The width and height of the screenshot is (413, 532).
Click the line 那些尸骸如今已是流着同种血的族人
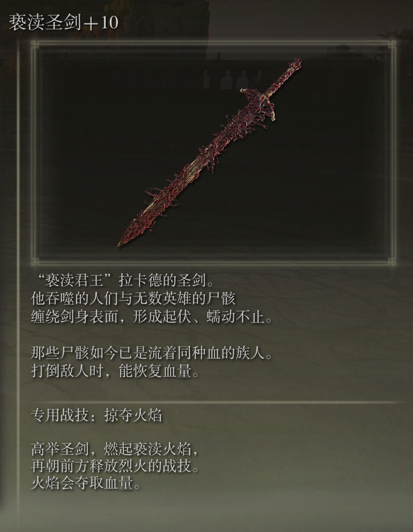(151, 353)
